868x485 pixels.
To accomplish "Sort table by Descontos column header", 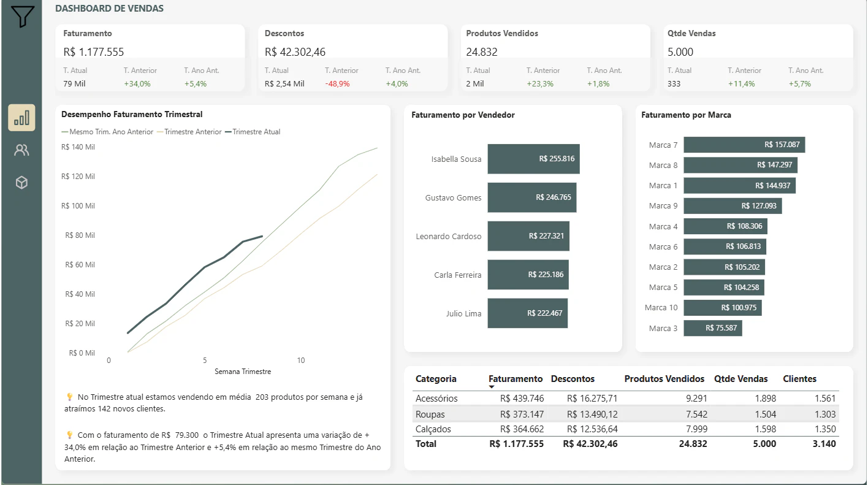I will point(573,379).
